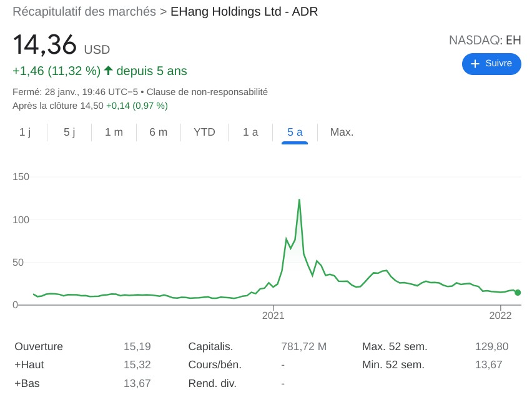Image resolution: width=532 pixels, height=397 pixels.
Task: Click the 2021 peak on the price chart
Action: pyautogui.click(x=299, y=200)
